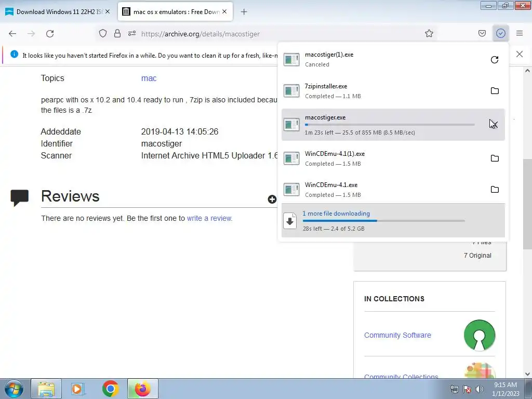The height and width of the screenshot is (399, 532).
Task: Click the Firefox taskbar button
Action: (143, 389)
